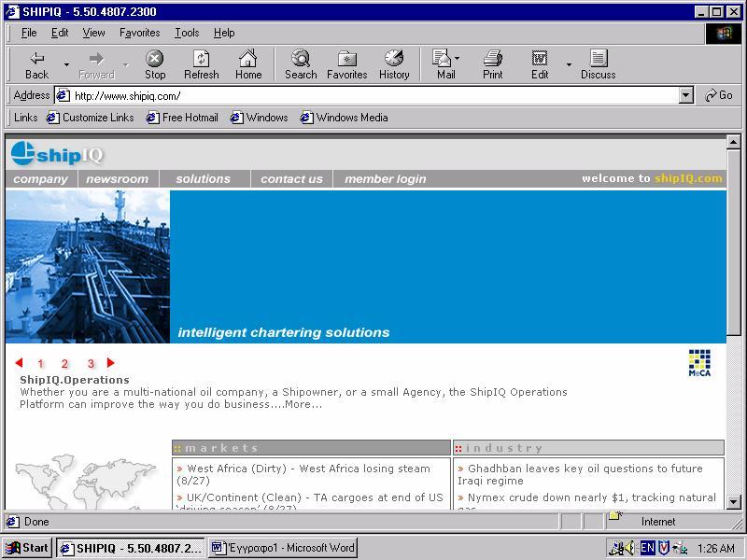Image resolution: width=747 pixels, height=560 pixels.
Task: Click the More... link after Operations text
Action: tap(303, 404)
